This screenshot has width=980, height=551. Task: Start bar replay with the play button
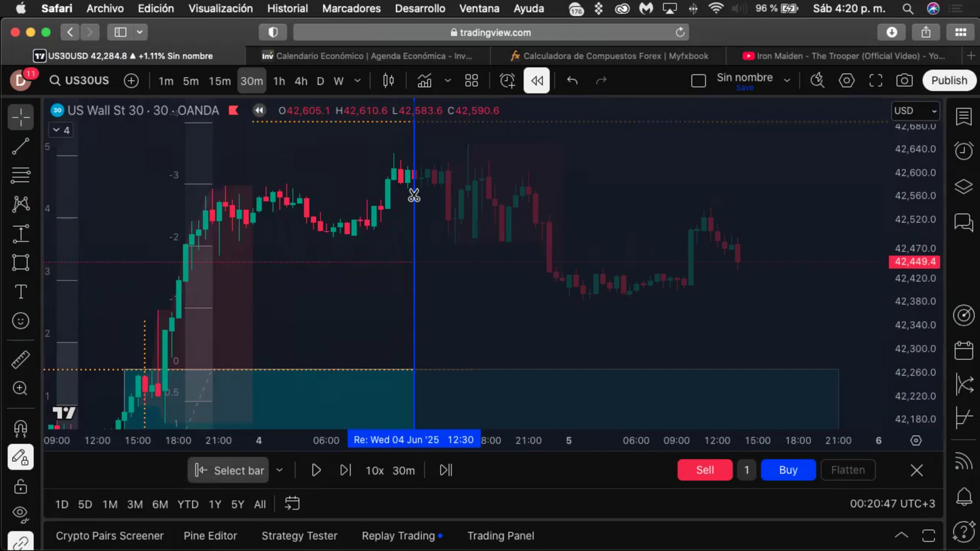(316, 470)
